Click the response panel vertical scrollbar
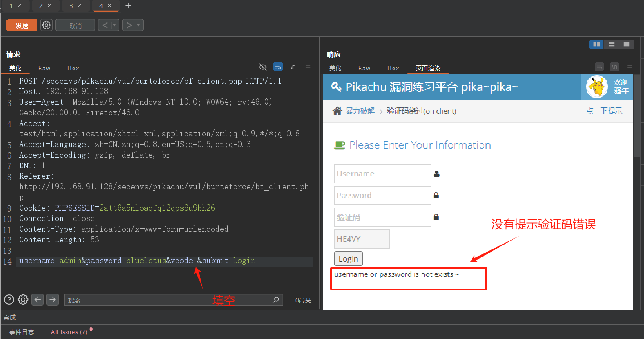This screenshot has height=339, width=644. coord(637,116)
